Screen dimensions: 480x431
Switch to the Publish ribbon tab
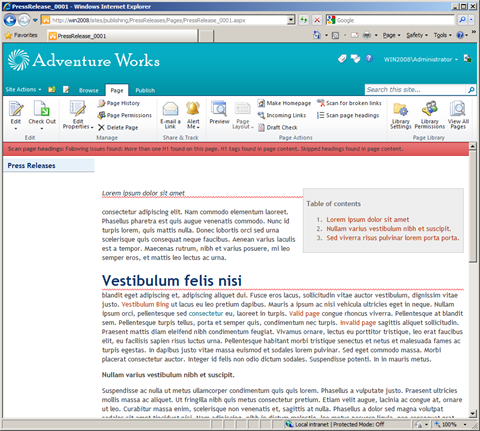coord(145,90)
